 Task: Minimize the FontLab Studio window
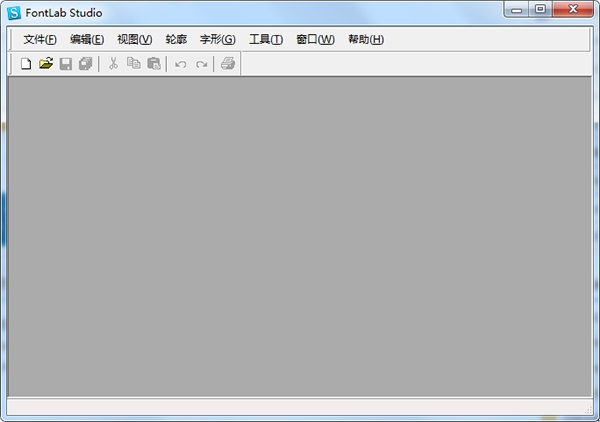tap(517, 10)
